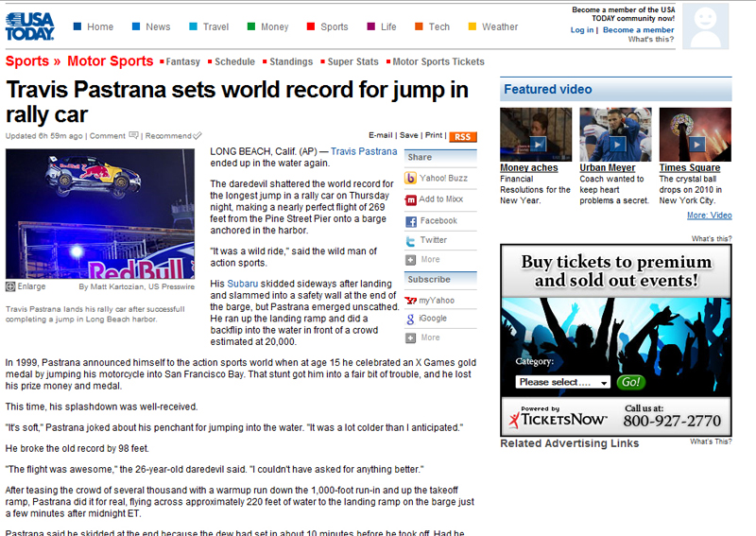The image size is (756, 536).
Task: Click the myYahoo subscribe icon
Action: 411,301
